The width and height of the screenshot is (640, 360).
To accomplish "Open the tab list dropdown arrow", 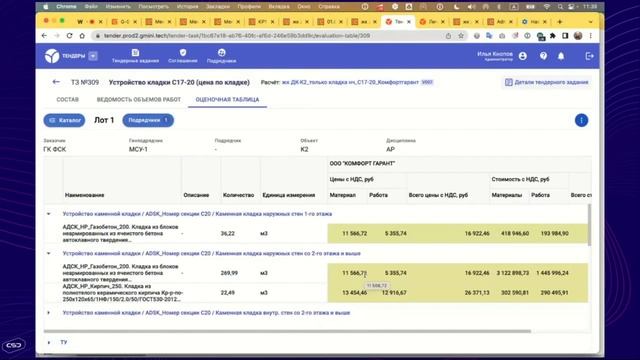I will tap(590, 22).
